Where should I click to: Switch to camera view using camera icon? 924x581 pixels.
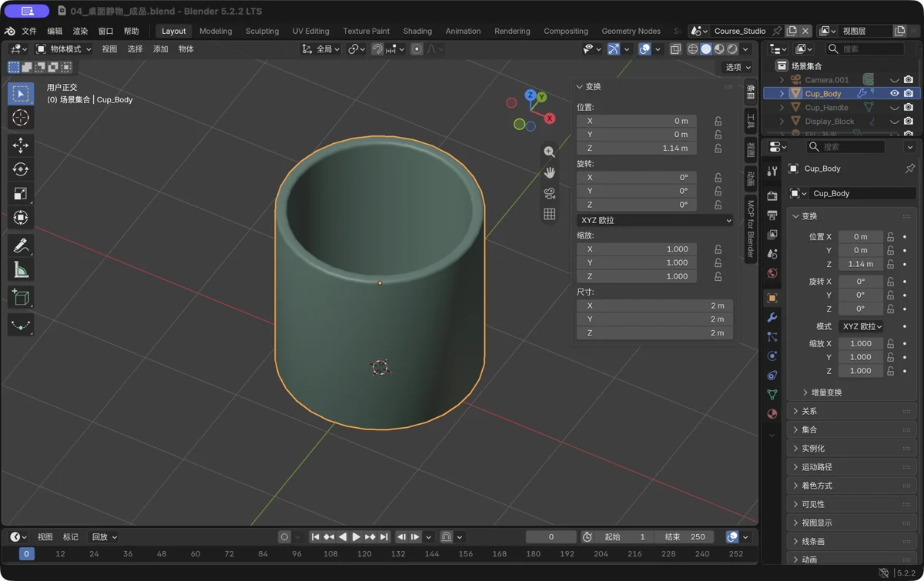click(549, 193)
